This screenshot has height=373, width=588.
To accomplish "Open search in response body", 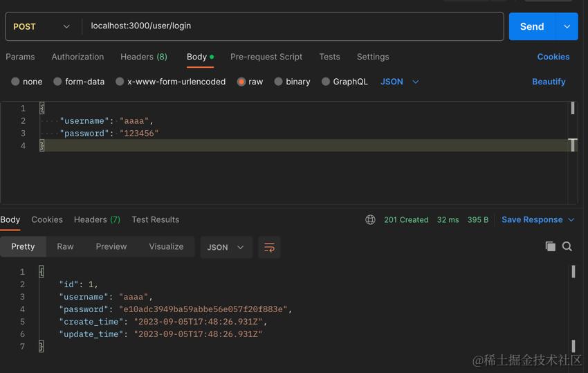I will pos(567,246).
